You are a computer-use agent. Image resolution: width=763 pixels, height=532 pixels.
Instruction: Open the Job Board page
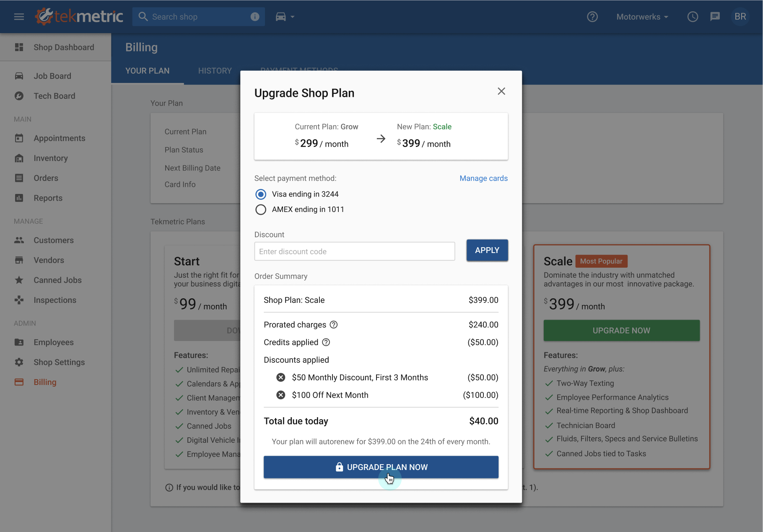(x=55, y=76)
